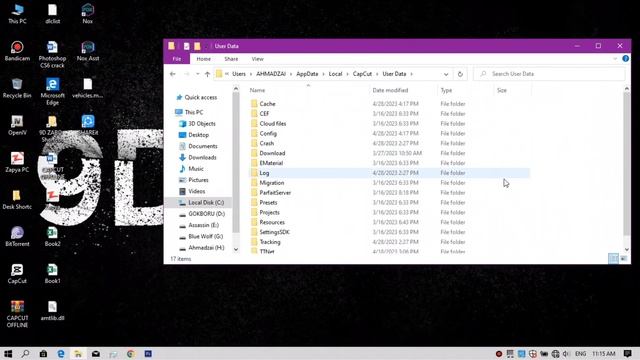Open address bar history dropdown
The image size is (640, 360).
coord(446,74)
